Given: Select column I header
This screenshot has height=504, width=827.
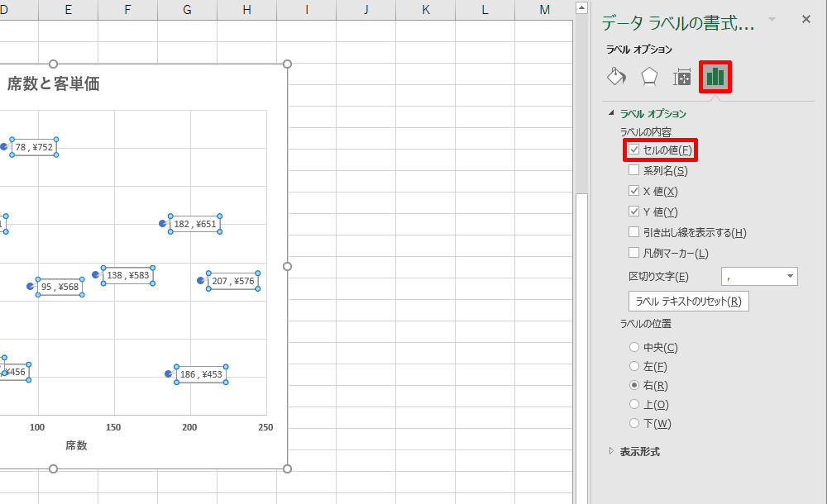Looking at the screenshot, I should 307,9.
